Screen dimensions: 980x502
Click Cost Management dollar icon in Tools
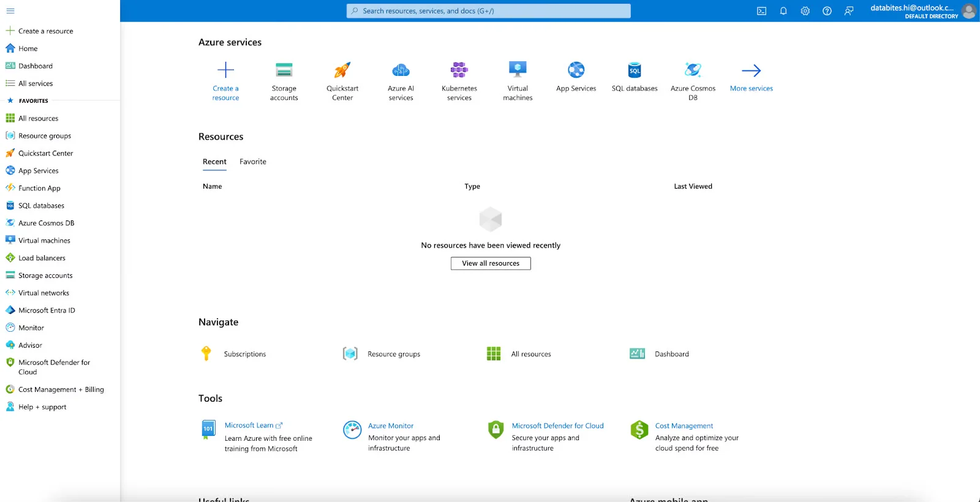pos(639,430)
